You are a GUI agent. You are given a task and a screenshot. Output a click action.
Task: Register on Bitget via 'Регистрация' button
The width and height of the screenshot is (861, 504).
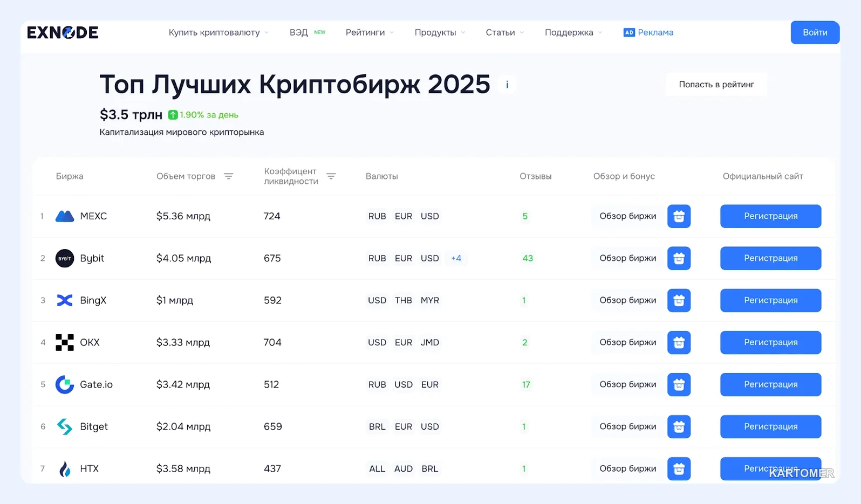(771, 426)
